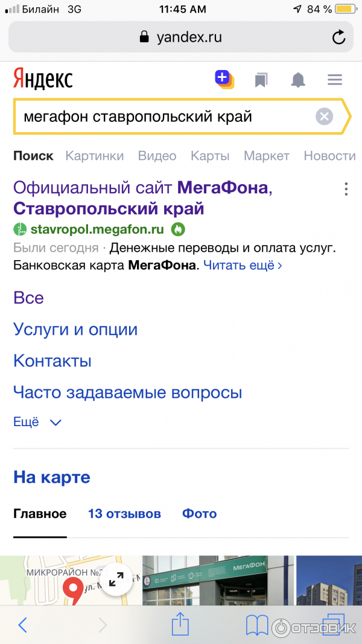Tap the bookmarks ribbon icon in Yandex header

pyautogui.click(x=261, y=80)
